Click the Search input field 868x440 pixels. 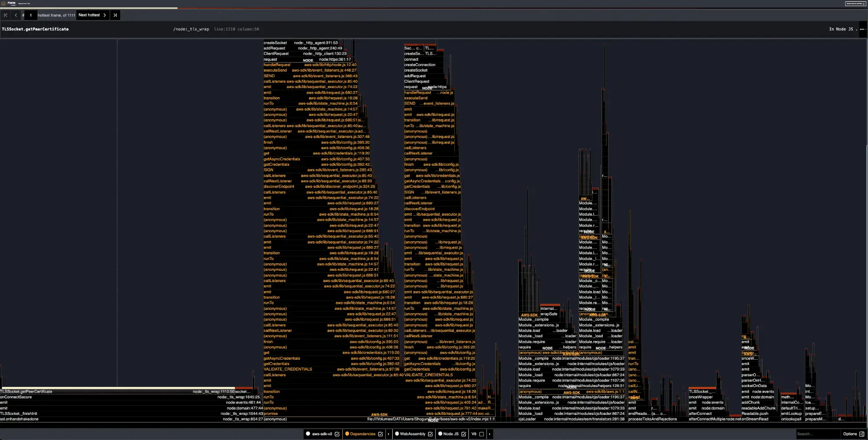pos(816,434)
